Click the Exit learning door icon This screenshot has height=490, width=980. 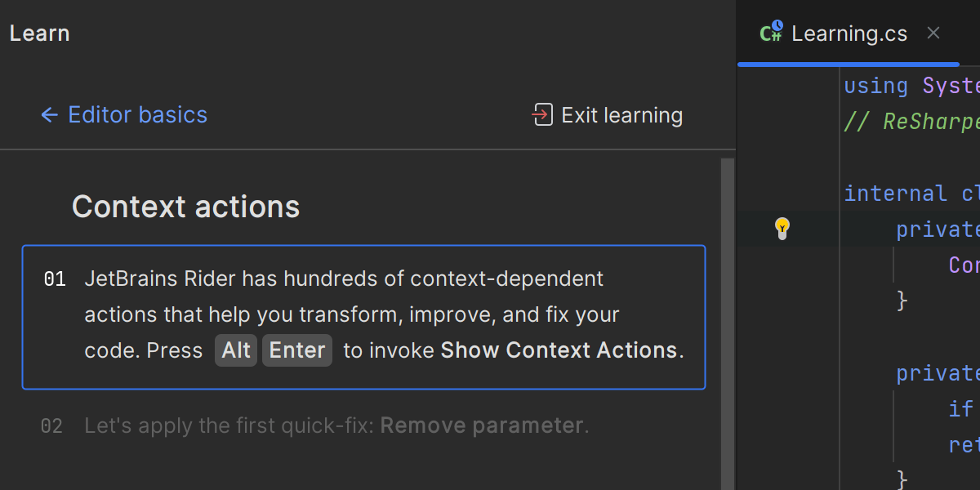pos(541,115)
